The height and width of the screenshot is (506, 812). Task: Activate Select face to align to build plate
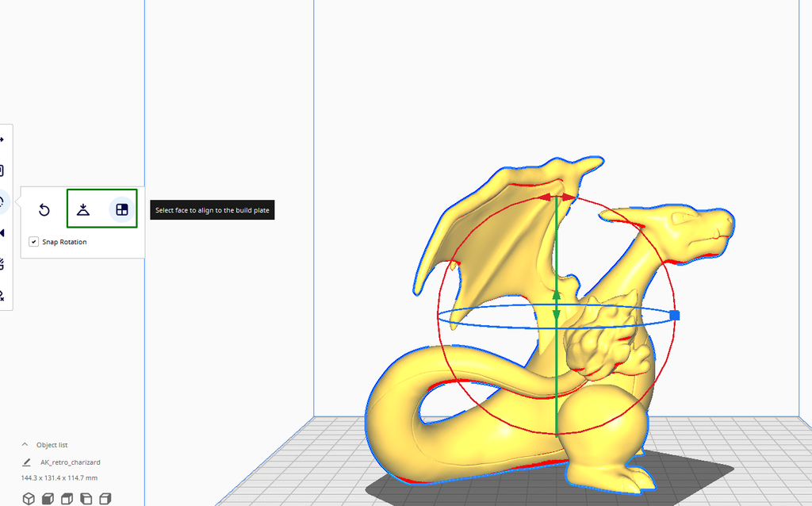[x=121, y=209]
